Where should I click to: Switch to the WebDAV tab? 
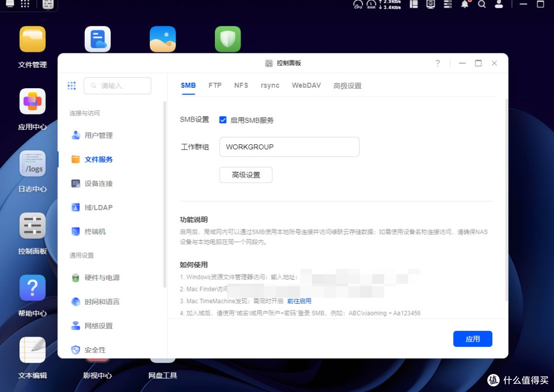click(x=306, y=86)
